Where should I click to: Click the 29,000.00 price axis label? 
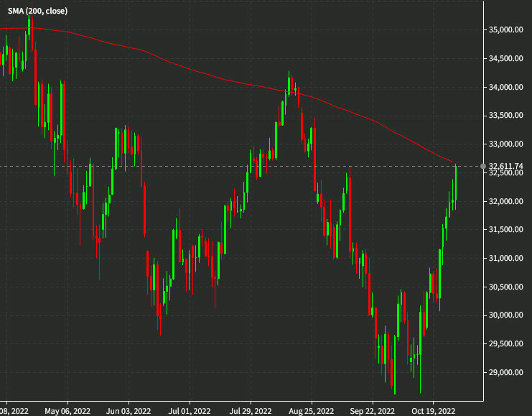tap(505, 372)
